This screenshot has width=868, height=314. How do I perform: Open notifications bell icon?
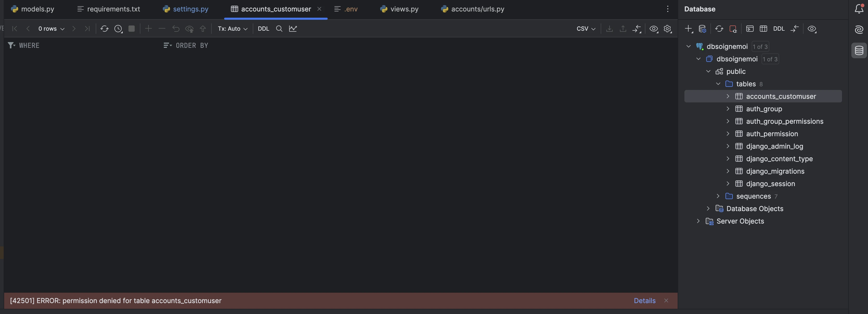(x=859, y=9)
